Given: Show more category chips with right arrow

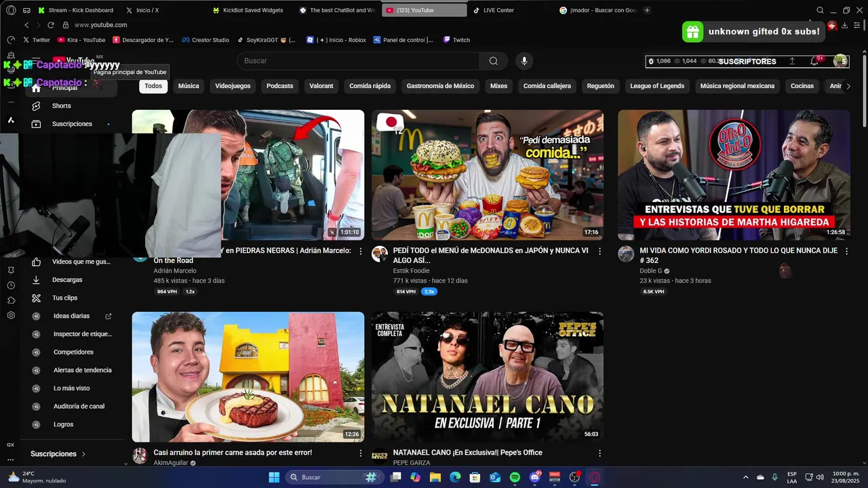Looking at the screenshot, I should [848, 86].
